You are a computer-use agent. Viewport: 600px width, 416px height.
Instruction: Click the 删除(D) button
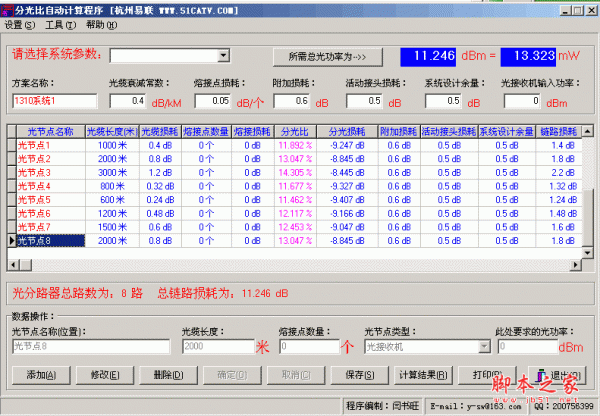[168, 375]
